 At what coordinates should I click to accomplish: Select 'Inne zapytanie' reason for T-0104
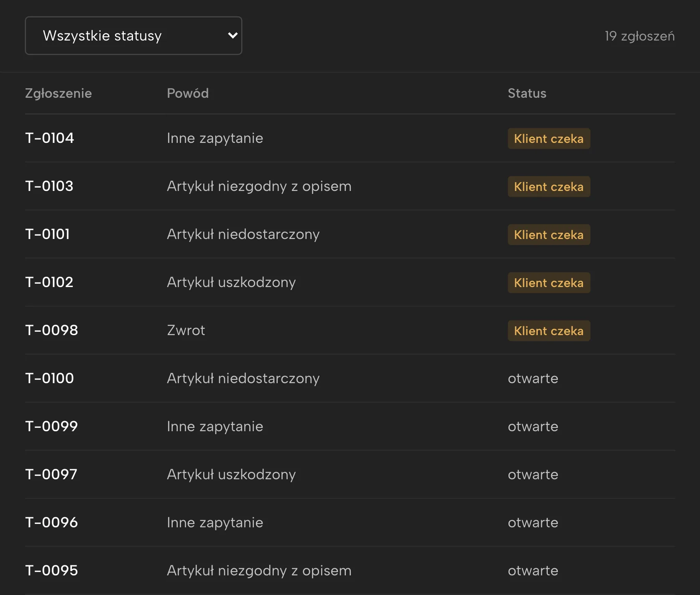point(215,138)
